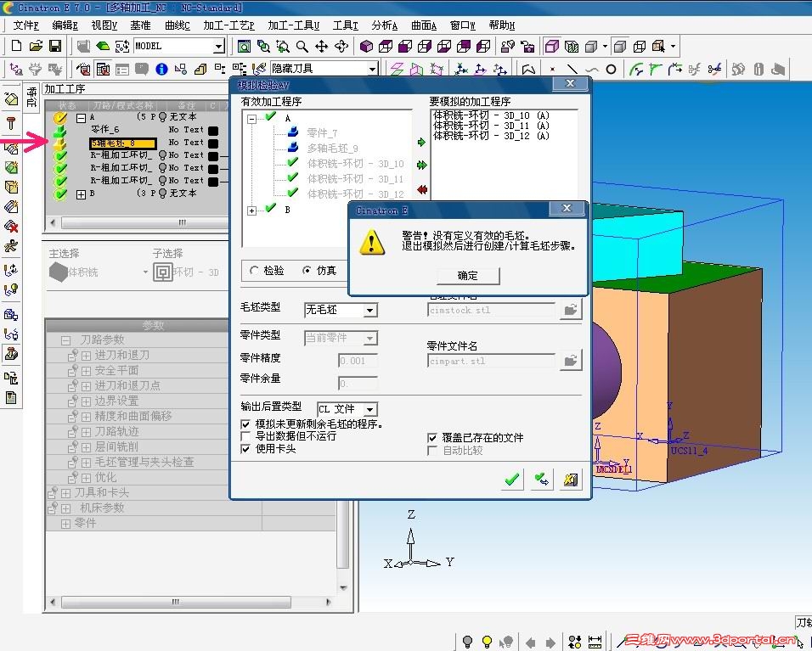Image resolution: width=812 pixels, height=651 pixels.
Task: Select the Pan four-arrow tool
Action: pyautogui.click(x=322, y=47)
